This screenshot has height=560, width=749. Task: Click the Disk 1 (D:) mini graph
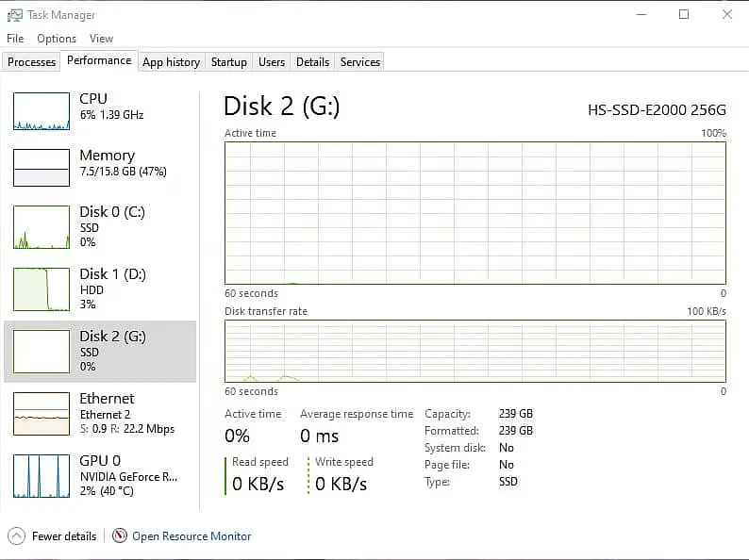click(x=42, y=289)
